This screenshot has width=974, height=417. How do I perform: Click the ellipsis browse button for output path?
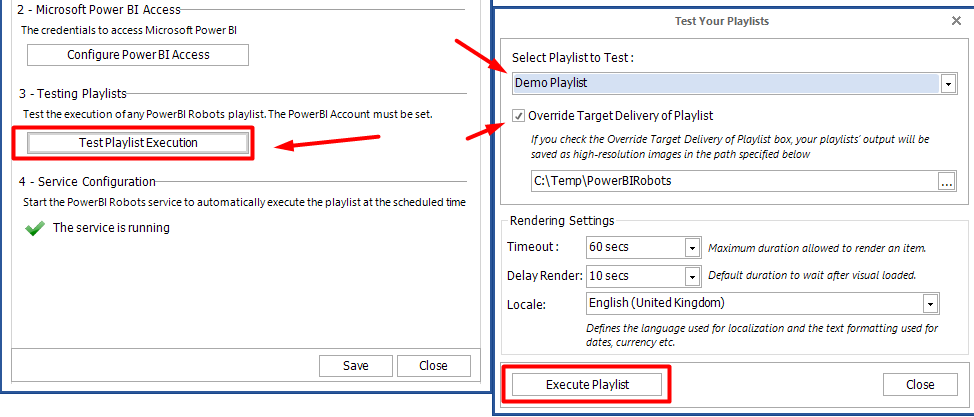[x=946, y=181]
